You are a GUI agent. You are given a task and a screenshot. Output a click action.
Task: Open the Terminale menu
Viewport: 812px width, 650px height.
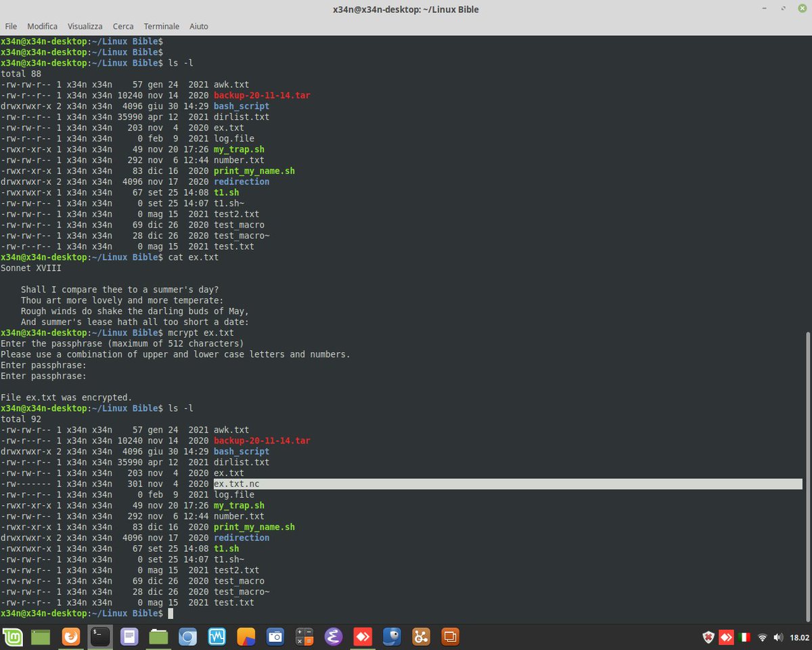click(x=161, y=26)
